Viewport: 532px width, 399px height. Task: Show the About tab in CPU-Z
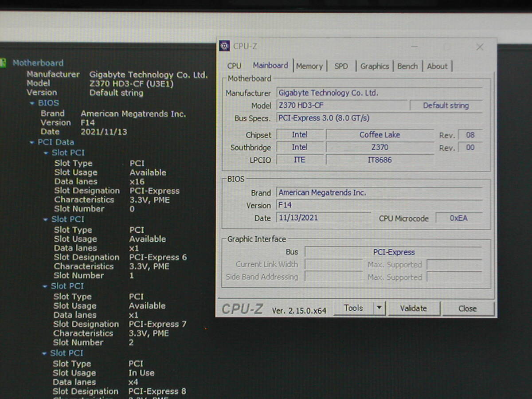(x=437, y=66)
